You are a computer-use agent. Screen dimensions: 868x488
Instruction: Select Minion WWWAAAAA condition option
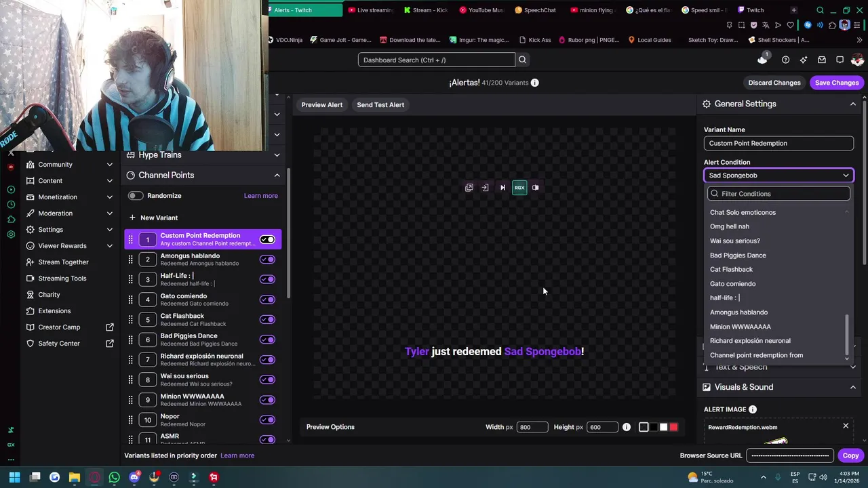click(741, 327)
